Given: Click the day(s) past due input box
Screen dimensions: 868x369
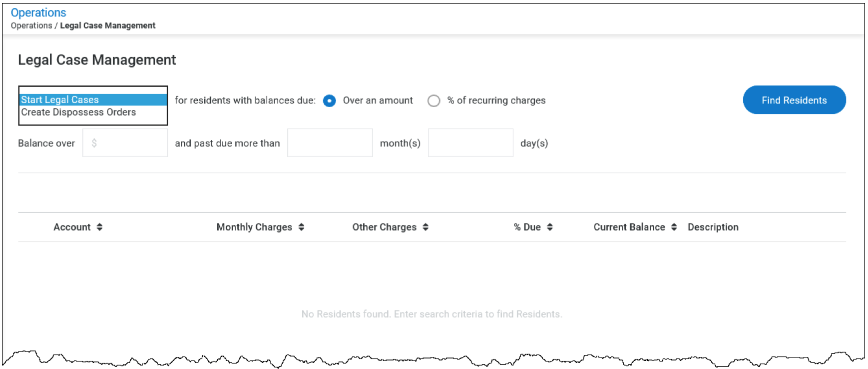Looking at the screenshot, I should [470, 143].
